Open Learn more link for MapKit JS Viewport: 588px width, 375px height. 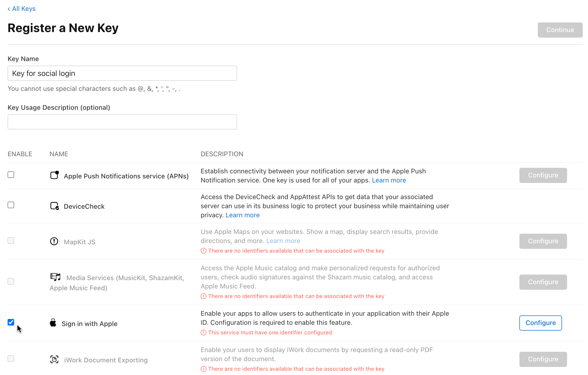[283, 241]
